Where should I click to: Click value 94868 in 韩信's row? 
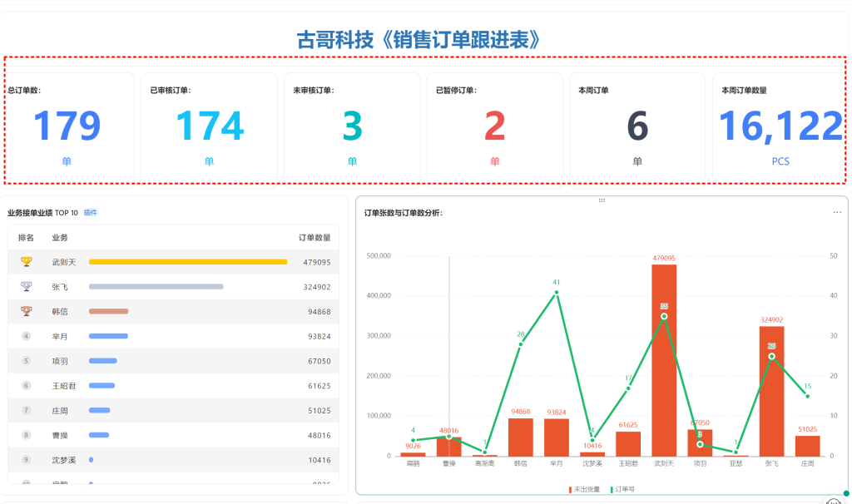pos(319,312)
